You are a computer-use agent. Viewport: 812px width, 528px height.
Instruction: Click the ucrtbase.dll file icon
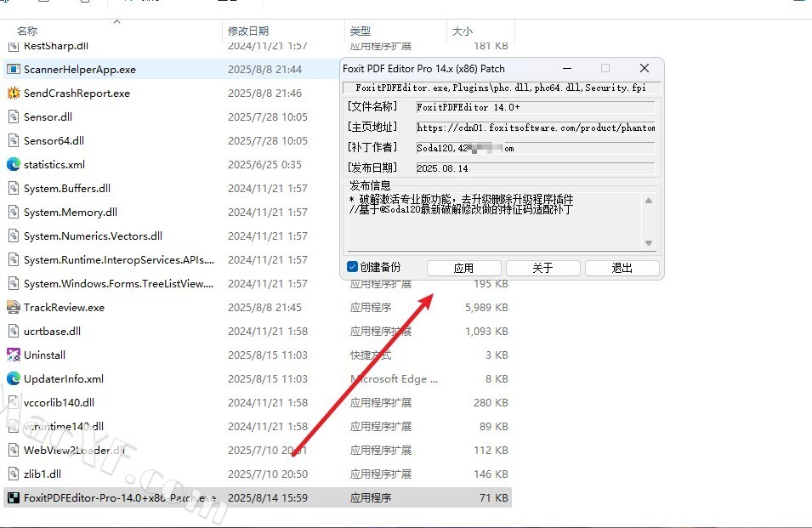(14, 332)
